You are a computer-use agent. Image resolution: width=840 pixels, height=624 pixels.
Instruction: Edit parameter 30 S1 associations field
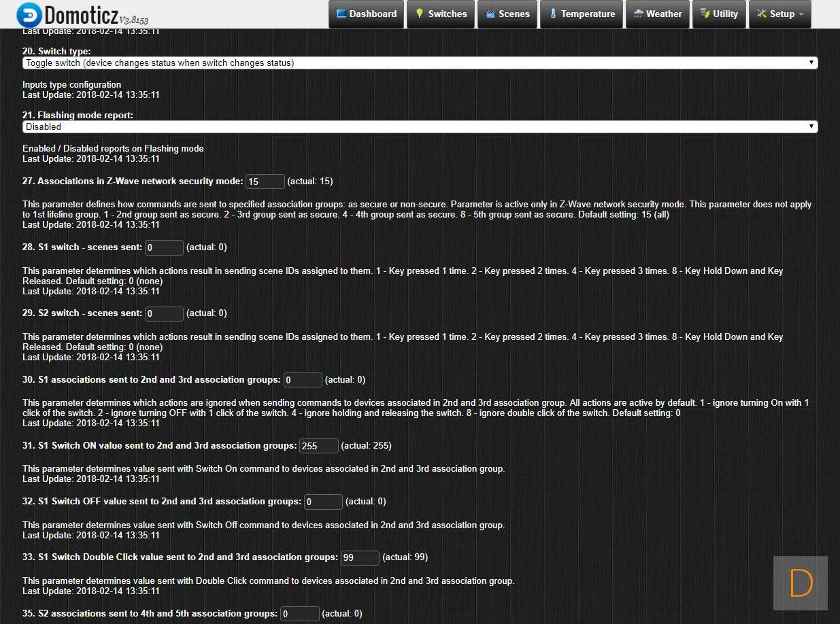[303, 380]
